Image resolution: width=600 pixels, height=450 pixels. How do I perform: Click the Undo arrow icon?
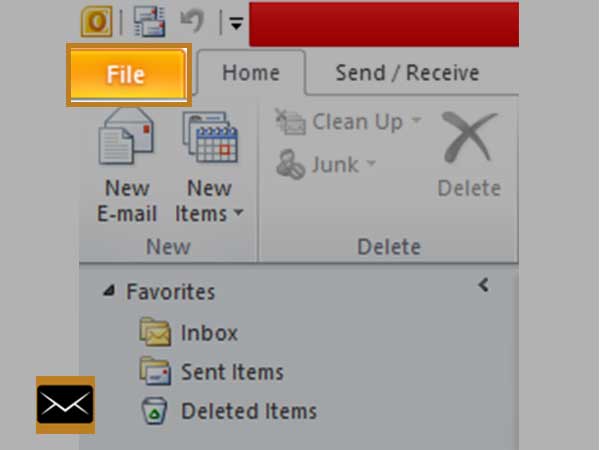[192, 21]
